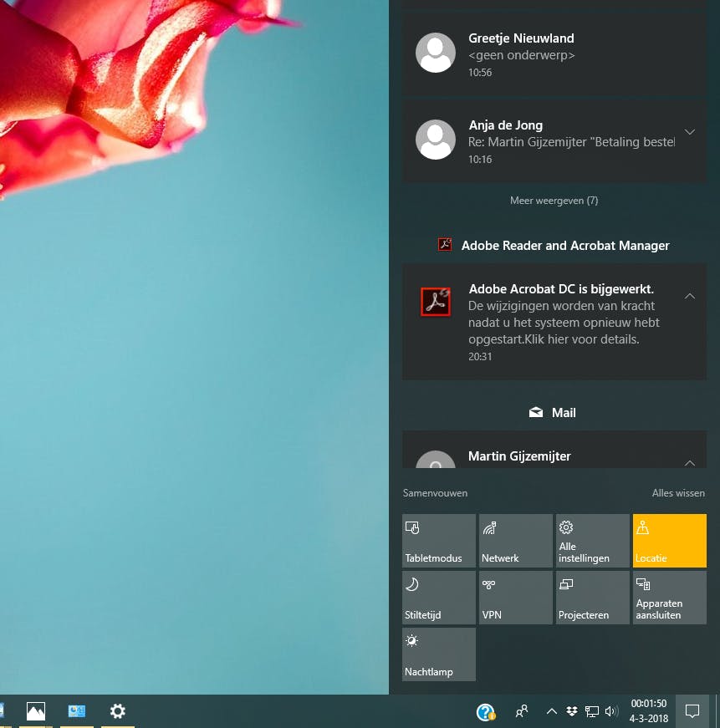Image resolution: width=720 pixels, height=728 pixels.
Task: Click the Netwerk tile signal icon
Action: coord(489,528)
